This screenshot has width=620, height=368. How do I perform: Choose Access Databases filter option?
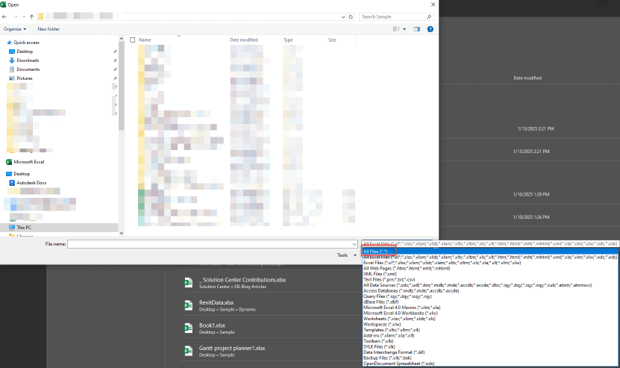(x=490, y=291)
